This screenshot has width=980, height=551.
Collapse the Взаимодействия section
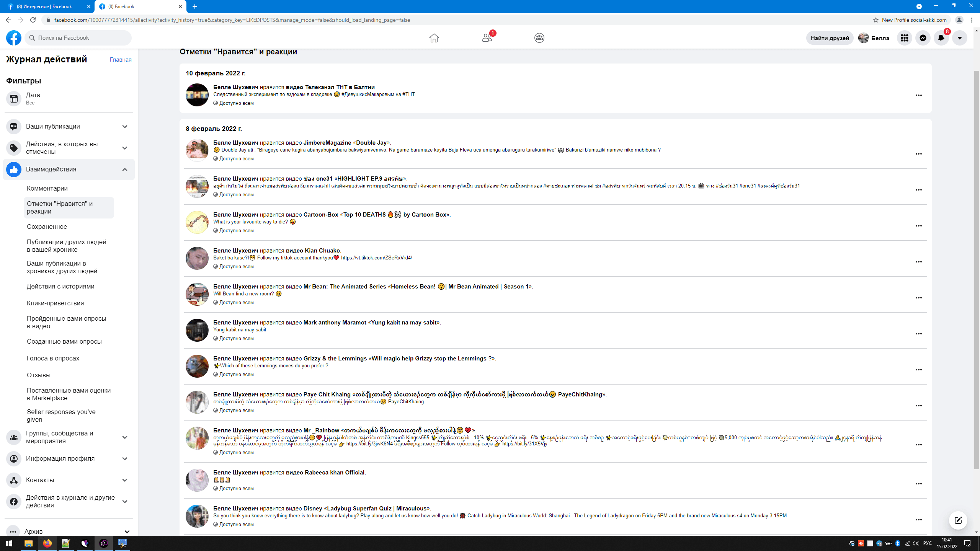[x=69, y=169]
